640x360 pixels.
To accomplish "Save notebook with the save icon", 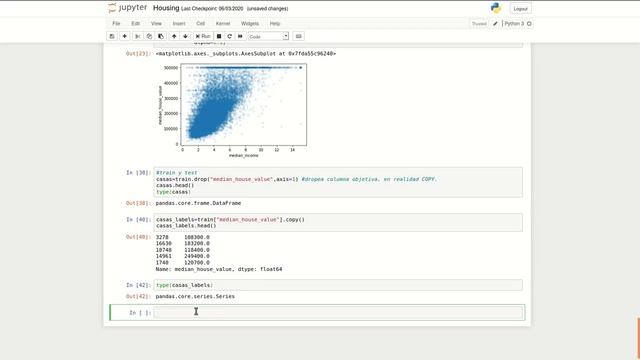I will click(112, 36).
